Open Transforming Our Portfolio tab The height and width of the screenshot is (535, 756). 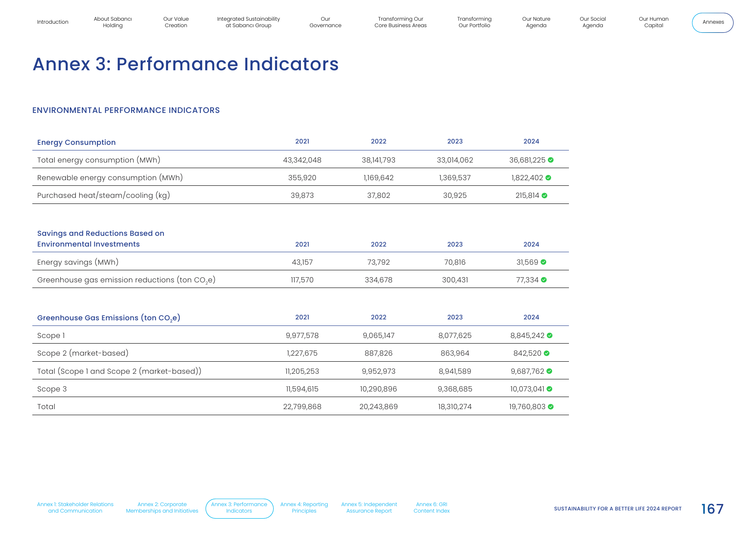point(474,22)
